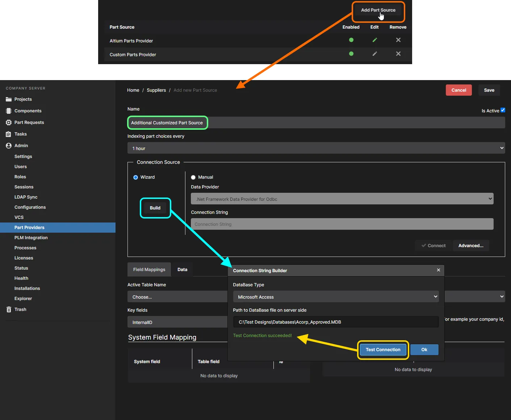Open Roles in Admin menu
The height and width of the screenshot is (420, 511).
20,177
